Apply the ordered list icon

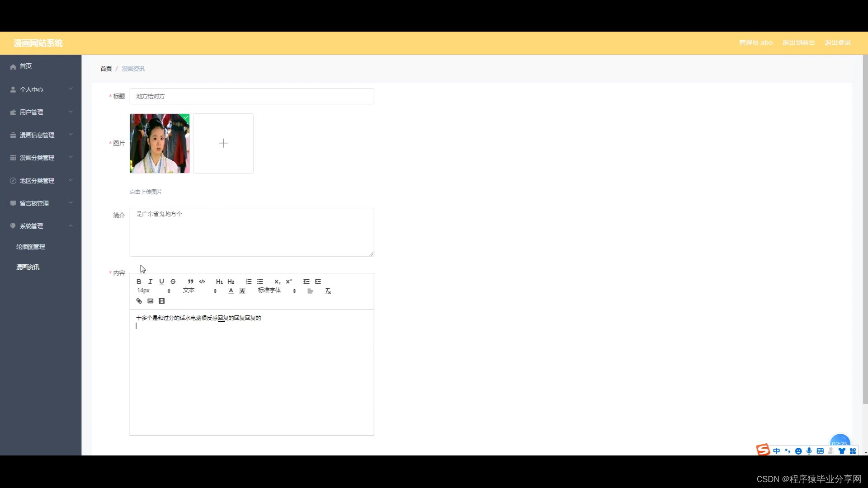[x=249, y=282]
